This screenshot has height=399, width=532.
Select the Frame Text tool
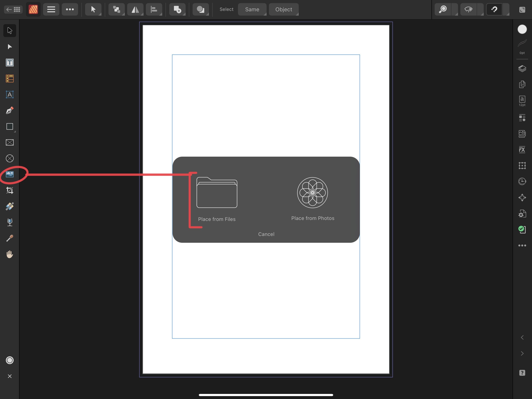(10, 63)
